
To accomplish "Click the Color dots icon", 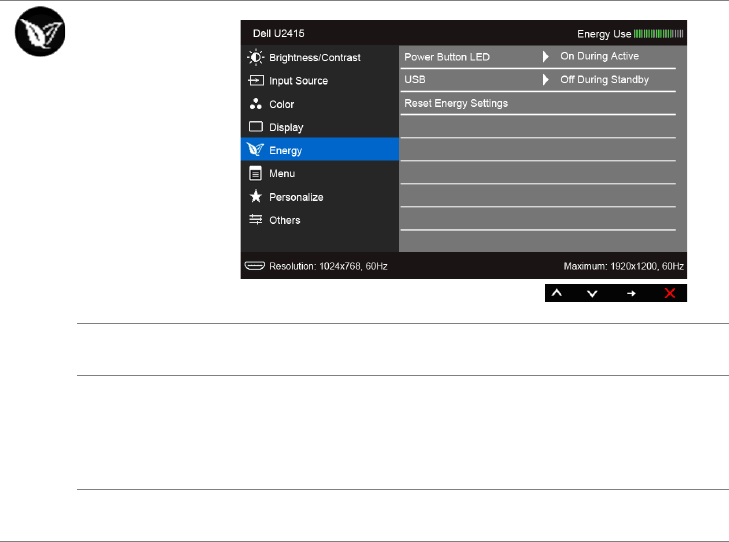I will click(256, 104).
